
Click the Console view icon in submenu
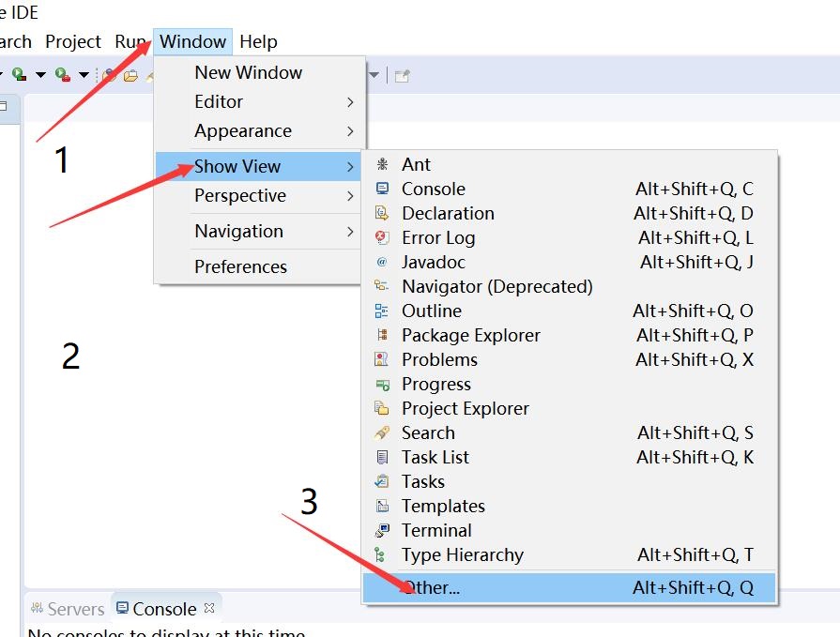(x=382, y=189)
